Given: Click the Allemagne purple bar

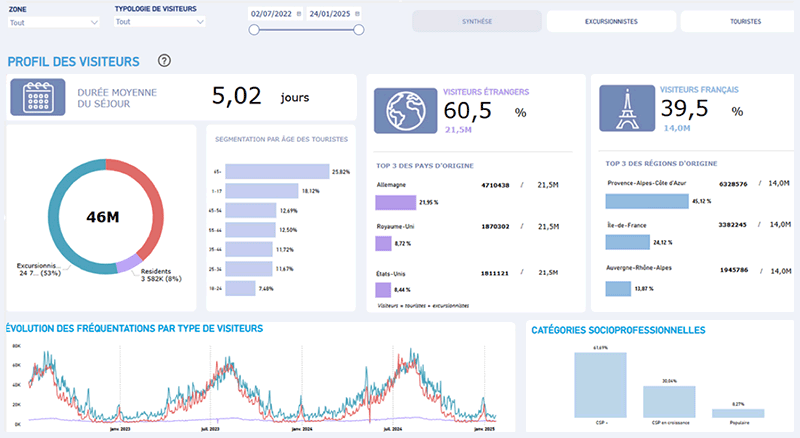Looking at the screenshot, I should click(x=395, y=203).
